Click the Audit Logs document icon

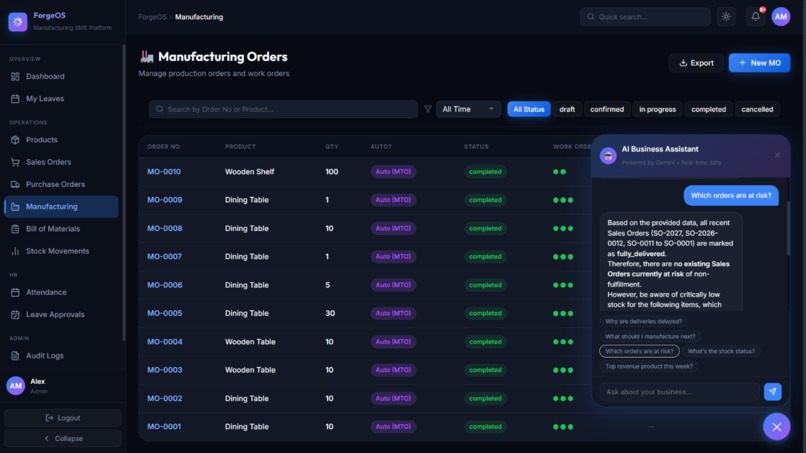click(15, 355)
